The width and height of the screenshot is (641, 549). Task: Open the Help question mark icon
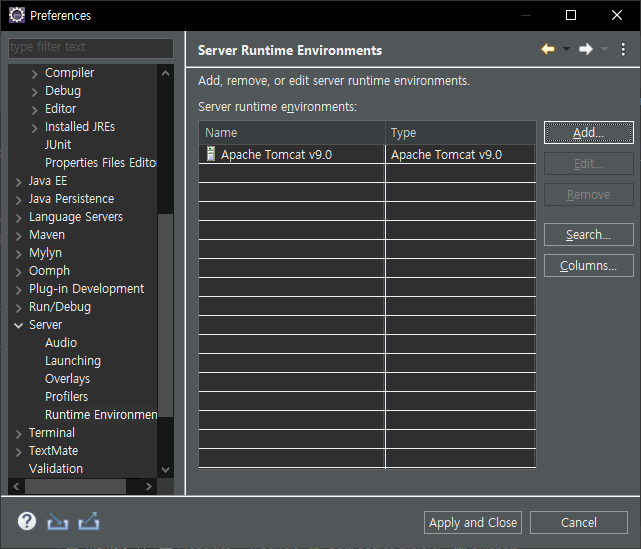click(x=27, y=522)
